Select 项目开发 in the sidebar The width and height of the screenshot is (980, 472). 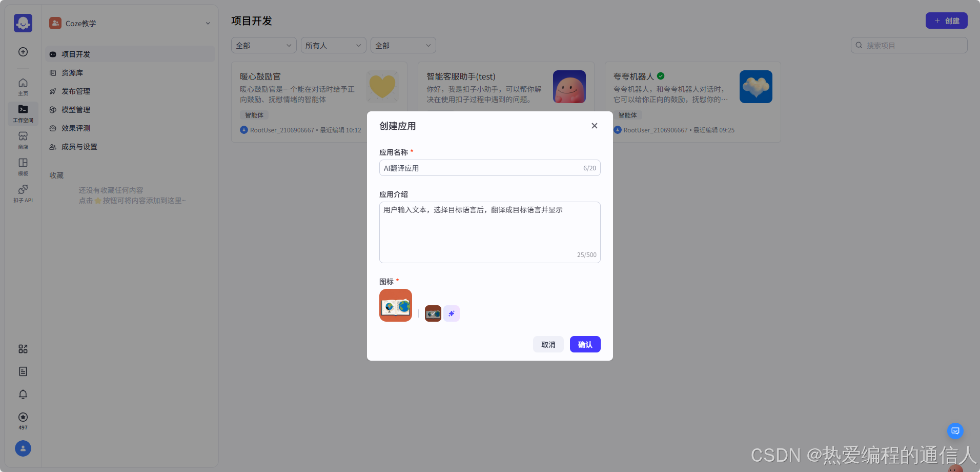click(130, 54)
